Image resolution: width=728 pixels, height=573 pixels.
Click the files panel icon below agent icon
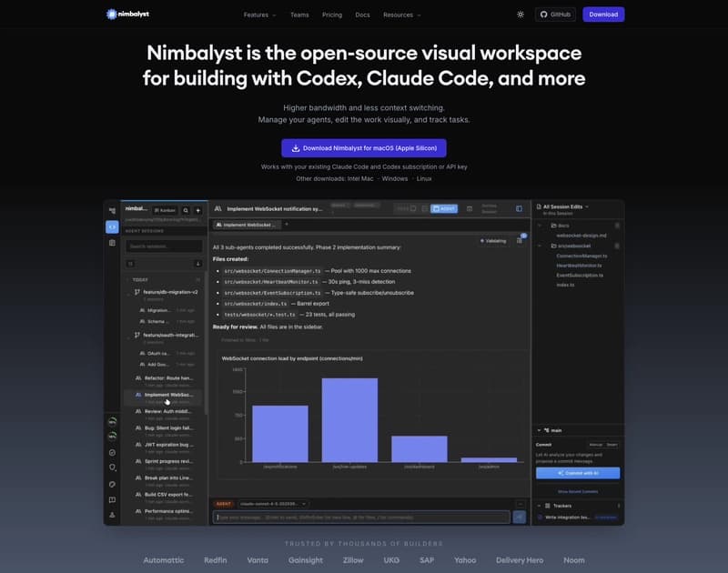click(112, 243)
